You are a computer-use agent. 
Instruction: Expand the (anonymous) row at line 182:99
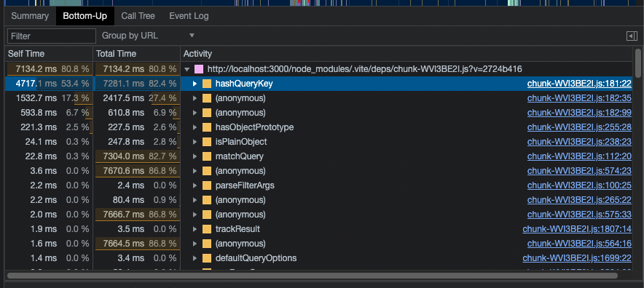195,113
